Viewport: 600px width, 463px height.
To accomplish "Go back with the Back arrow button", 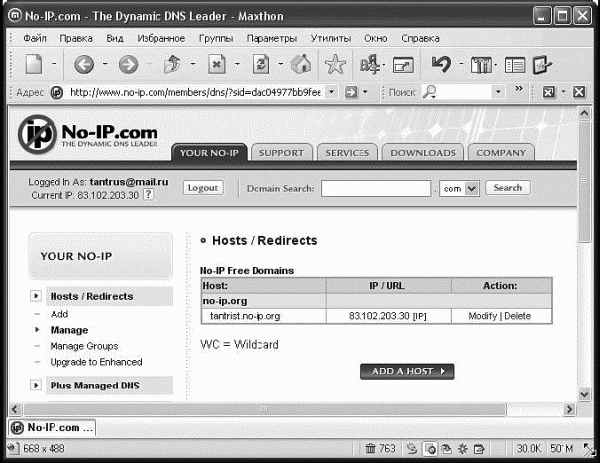I will click(x=84, y=64).
